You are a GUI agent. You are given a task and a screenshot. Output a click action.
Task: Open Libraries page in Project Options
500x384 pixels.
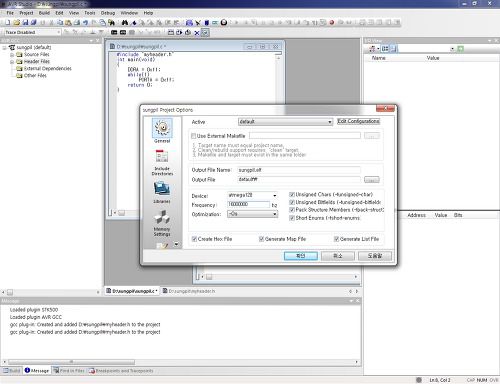(162, 192)
